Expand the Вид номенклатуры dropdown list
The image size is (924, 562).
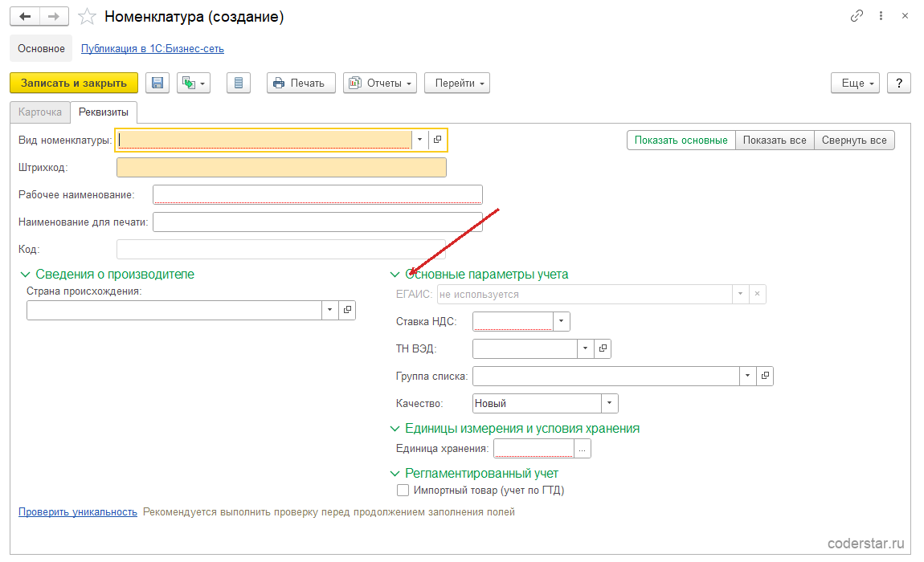click(x=419, y=140)
